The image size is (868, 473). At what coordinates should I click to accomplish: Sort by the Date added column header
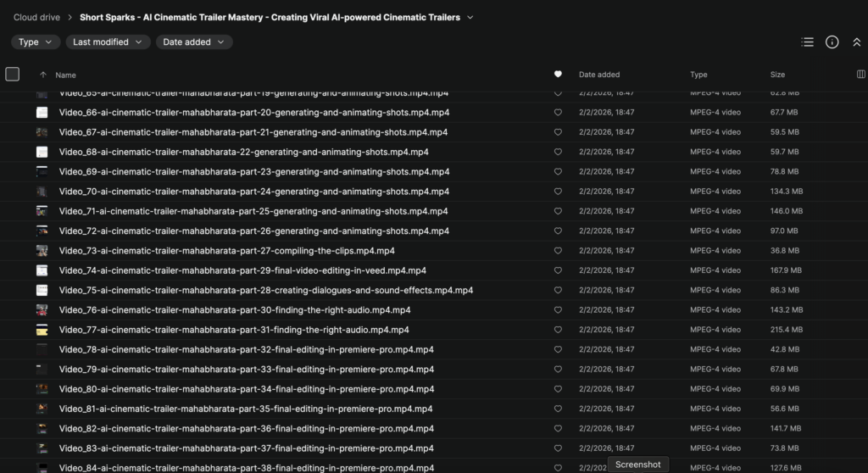pyautogui.click(x=598, y=75)
